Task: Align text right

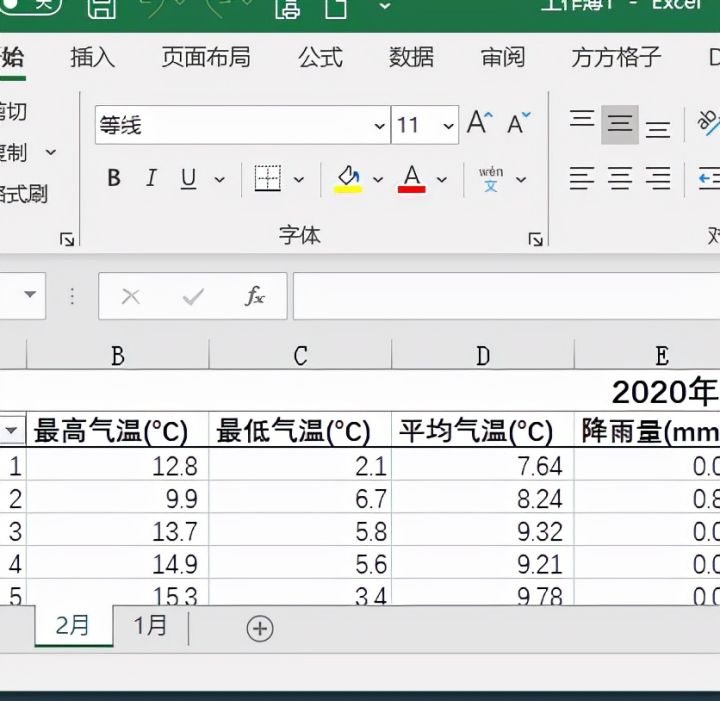Action: 658,178
